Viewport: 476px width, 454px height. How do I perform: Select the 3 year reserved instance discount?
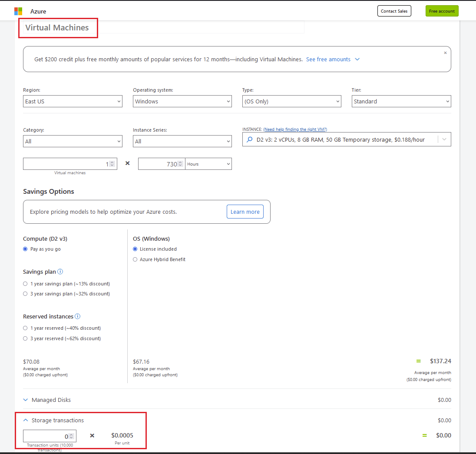tap(25, 338)
